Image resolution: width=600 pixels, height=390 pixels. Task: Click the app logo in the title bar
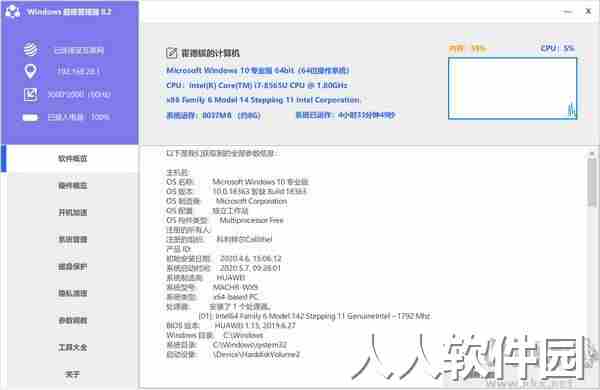coord(13,11)
